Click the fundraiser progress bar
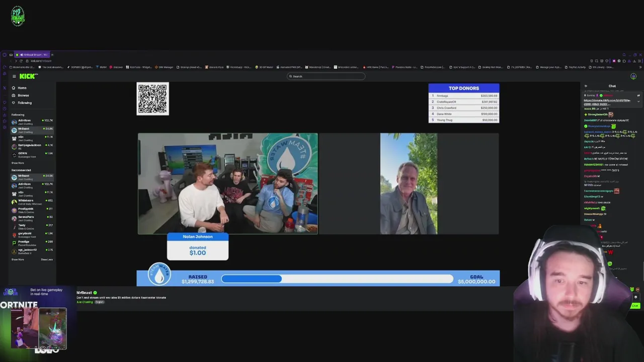The image size is (644, 362). 337,279
